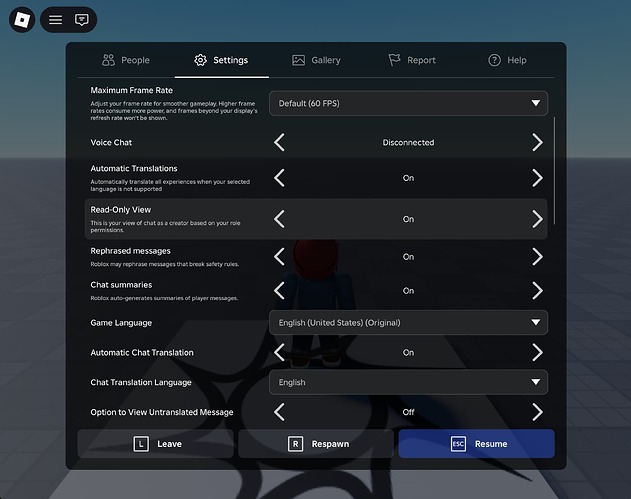Open the Chat Translation Language dropdown
The height and width of the screenshot is (499, 631).
click(408, 382)
